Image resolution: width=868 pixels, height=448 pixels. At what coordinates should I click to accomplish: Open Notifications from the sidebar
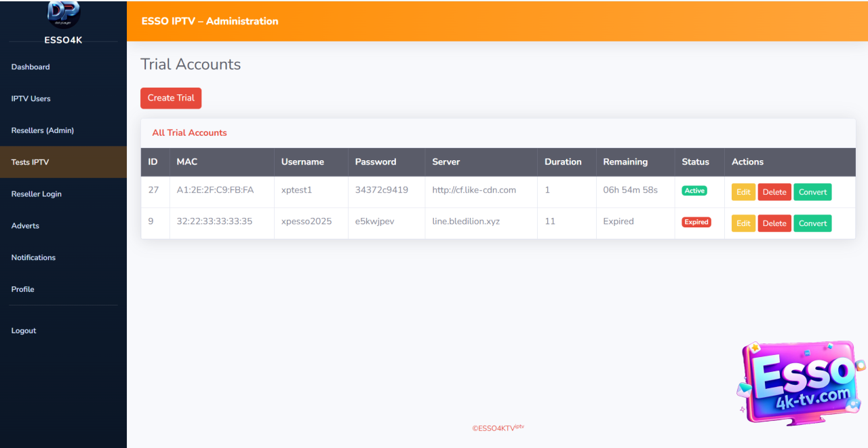point(33,258)
